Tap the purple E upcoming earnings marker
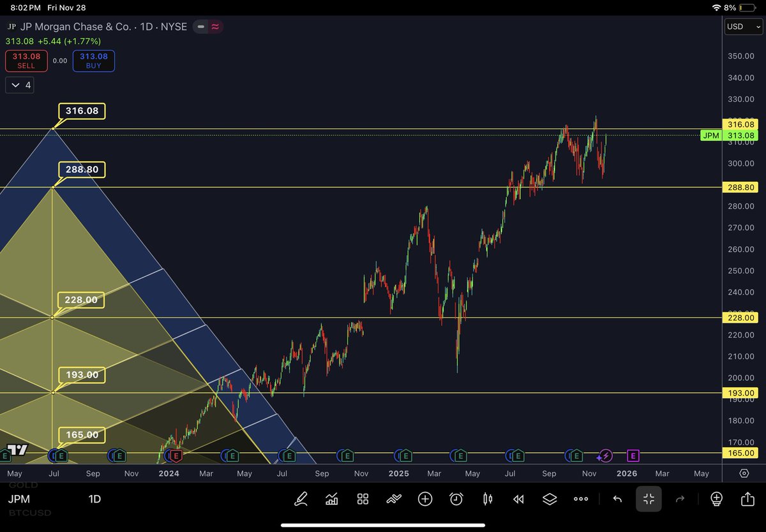 (x=633, y=455)
